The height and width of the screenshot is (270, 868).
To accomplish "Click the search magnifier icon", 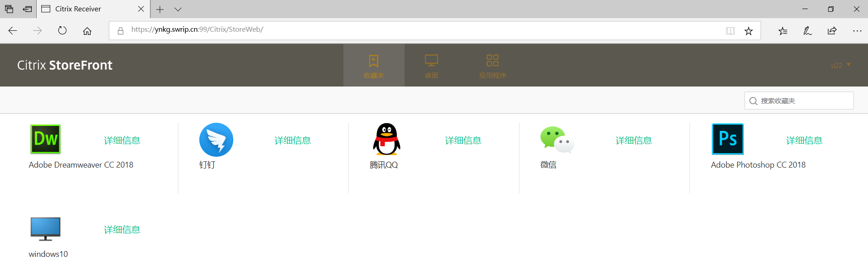I will pyautogui.click(x=753, y=101).
